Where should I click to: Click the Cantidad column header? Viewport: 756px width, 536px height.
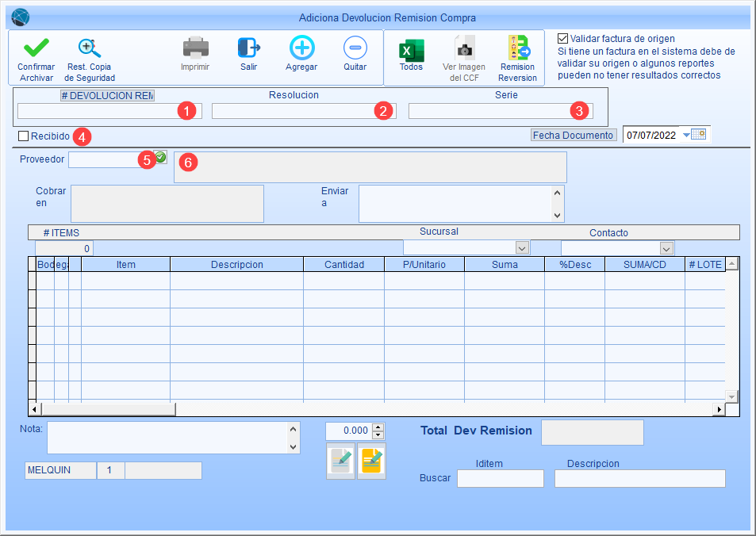(x=343, y=265)
